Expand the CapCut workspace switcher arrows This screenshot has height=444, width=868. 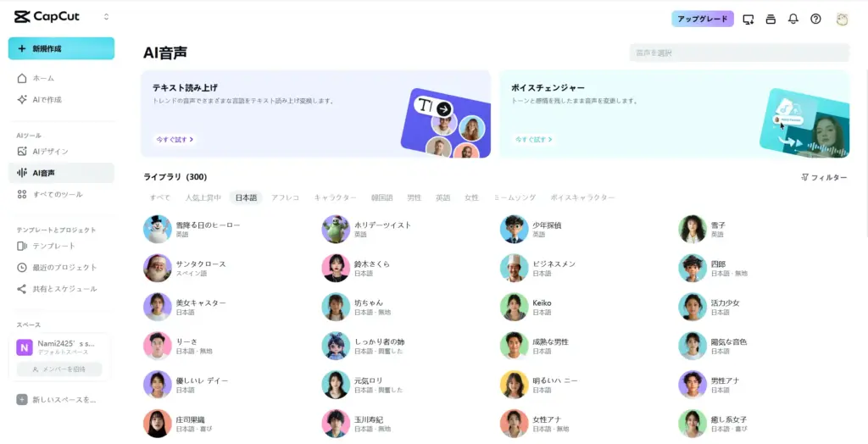point(106,17)
